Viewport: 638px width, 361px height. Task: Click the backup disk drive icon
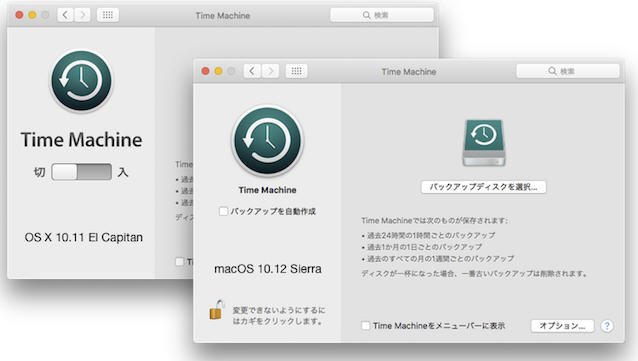pyautogui.click(x=484, y=143)
